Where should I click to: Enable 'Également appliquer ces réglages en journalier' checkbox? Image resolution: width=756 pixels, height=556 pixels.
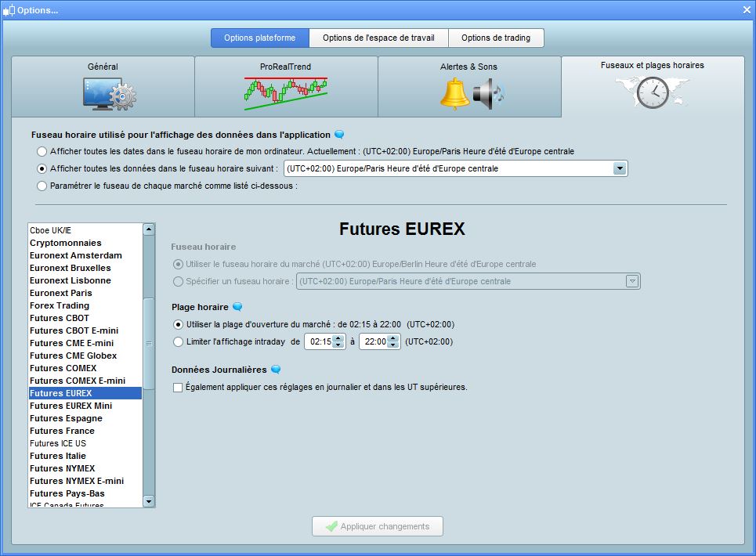178,388
